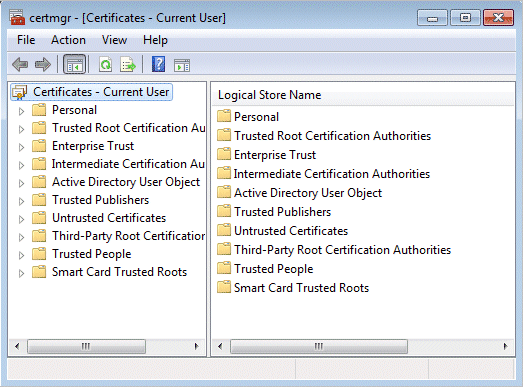Click the Active Directory User Object folder icon, right pane
523x387 pixels.
coord(224,192)
